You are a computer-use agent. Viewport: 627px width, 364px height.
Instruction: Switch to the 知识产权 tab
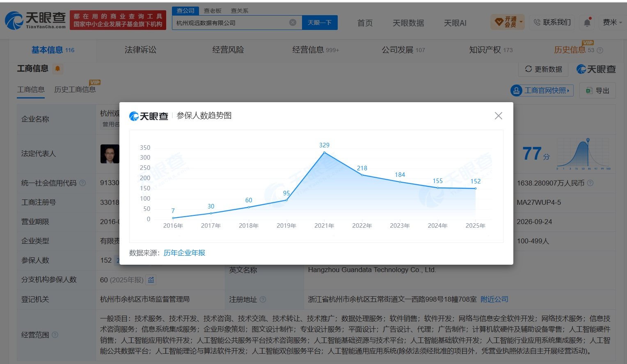[491, 50]
